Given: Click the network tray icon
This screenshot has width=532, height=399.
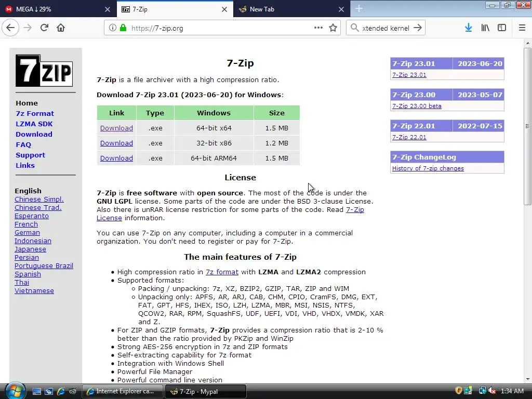Looking at the screenshot, I should [x=482, y=391].
